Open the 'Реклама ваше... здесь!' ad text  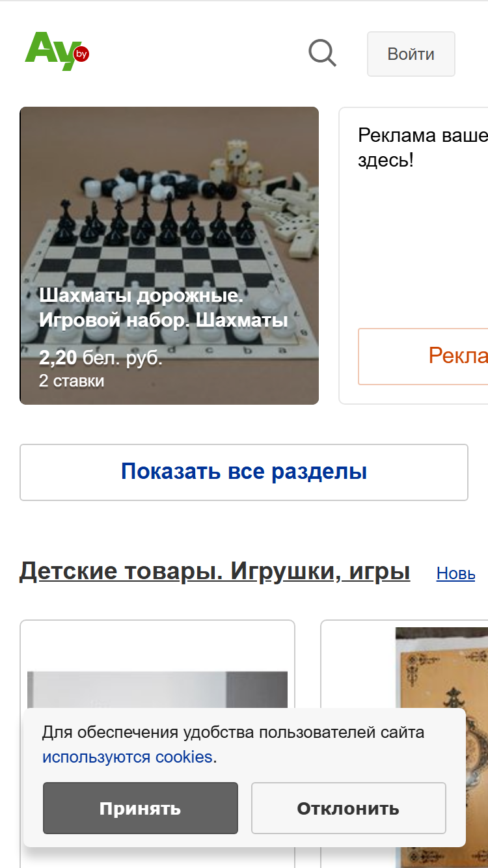423,148
